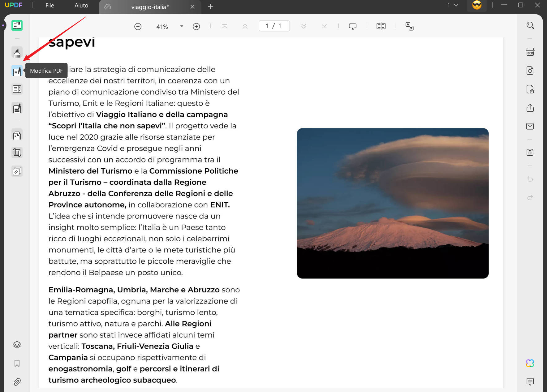Select the Crop pages tool

pyautogui.click(x=17, y=153)
